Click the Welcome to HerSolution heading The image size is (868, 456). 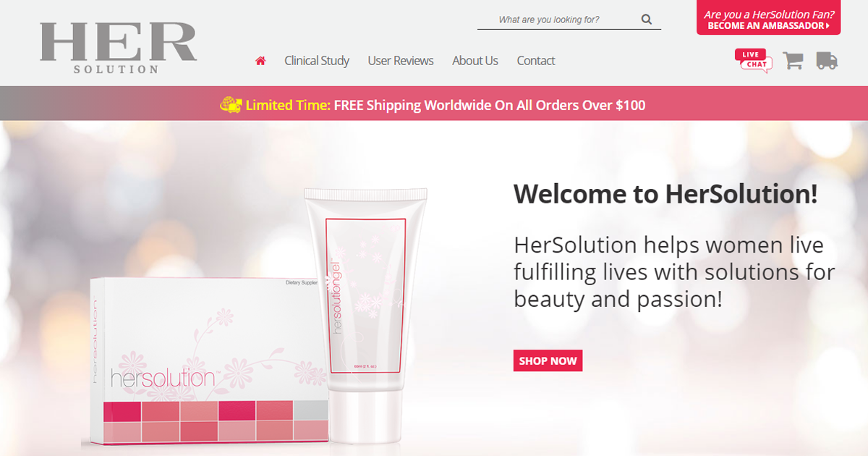pyautogui.click(x=665, y=194)
